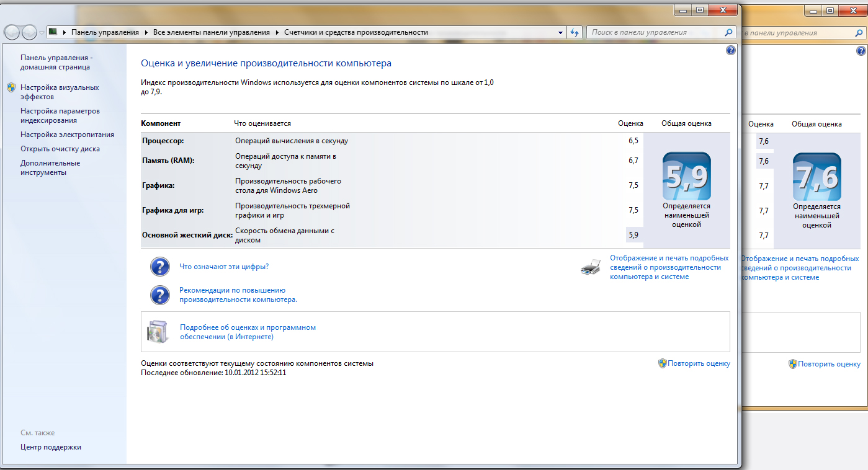Viewport: 868px width, 470px height.
Task: Open back window's "Отображение и печать подробных сведений" link
Action: click(800, 268)
